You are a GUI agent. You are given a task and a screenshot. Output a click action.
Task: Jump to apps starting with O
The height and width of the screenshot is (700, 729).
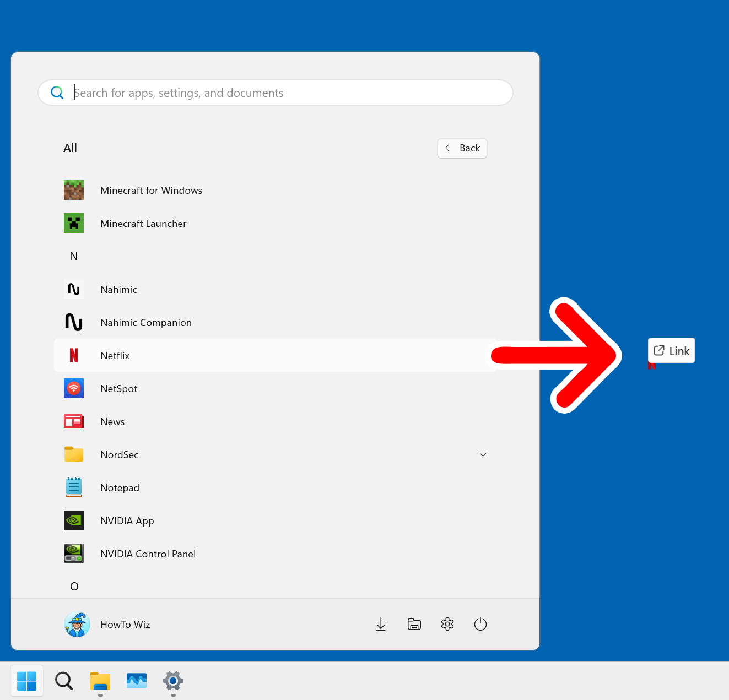coord(74,586)
